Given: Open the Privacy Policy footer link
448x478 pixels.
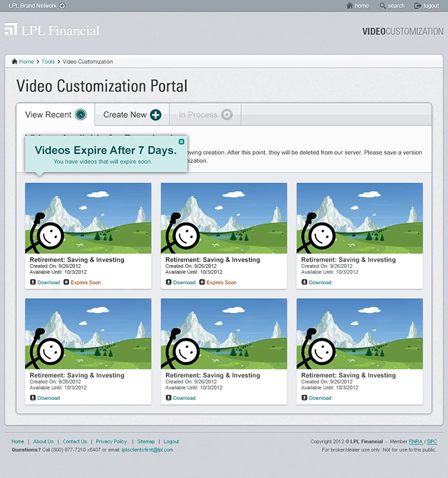Looking at the screenshot, I should pos(111,442).
